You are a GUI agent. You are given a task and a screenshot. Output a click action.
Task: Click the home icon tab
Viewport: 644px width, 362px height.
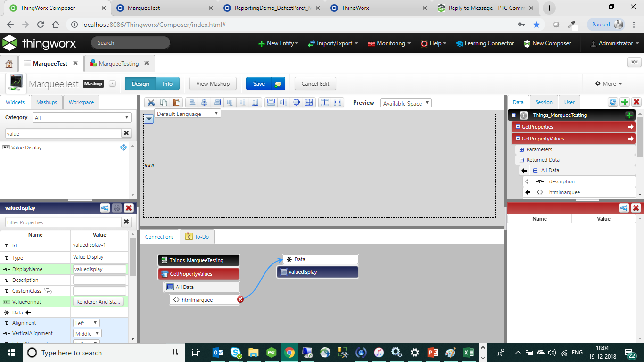[x=9, y=63]
